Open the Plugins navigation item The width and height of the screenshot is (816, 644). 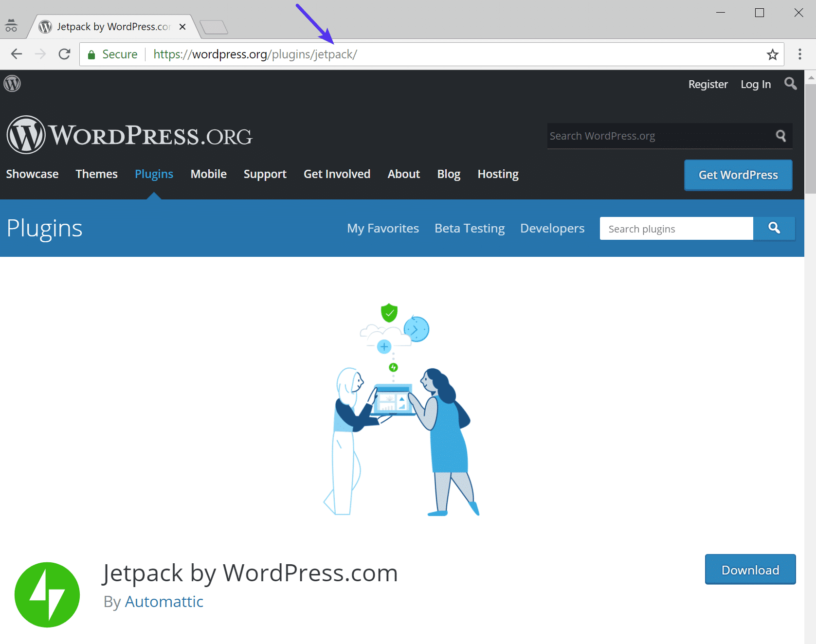(x=154, y=174)
